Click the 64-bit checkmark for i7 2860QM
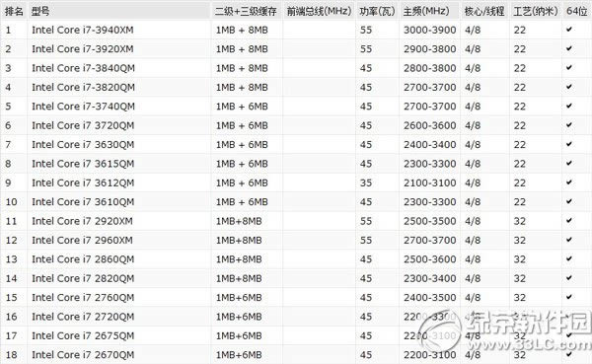The height and width of the screenshot is (364, 592). (569, 258)
